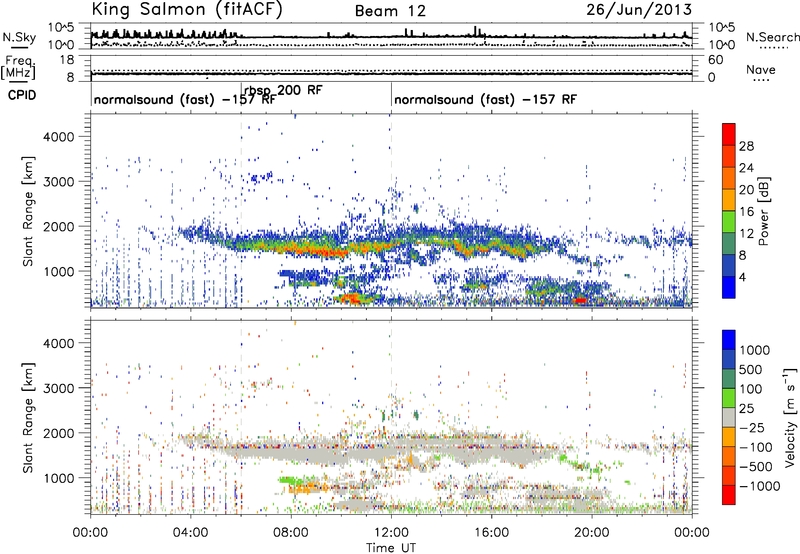Pick the Velocity segment between 500 and 100
The width and height of the screenshot is (800, 554).
coord(729,379)
